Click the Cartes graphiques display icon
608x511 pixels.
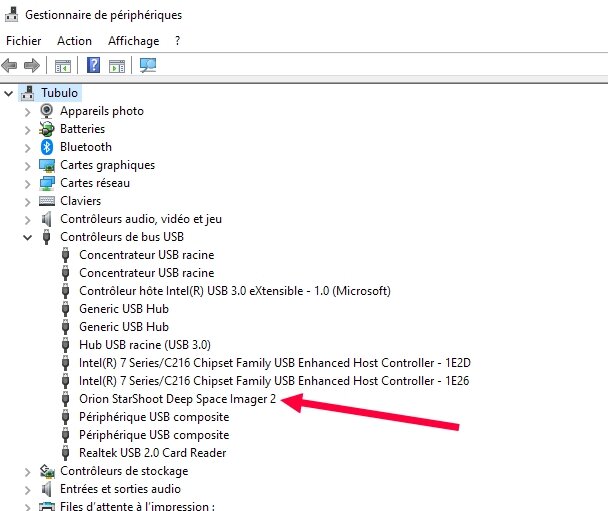(47, 165)
